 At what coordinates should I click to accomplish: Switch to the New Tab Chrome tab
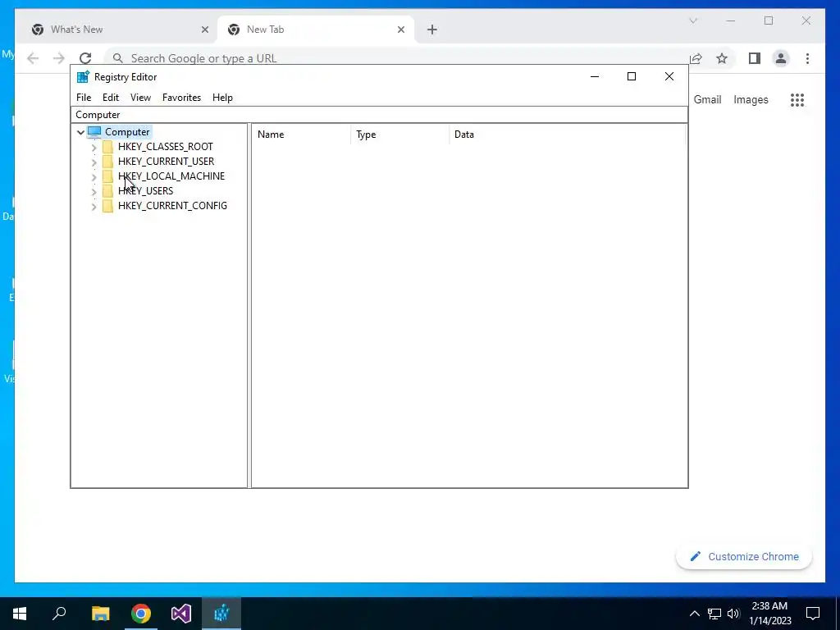click(316, 30)
